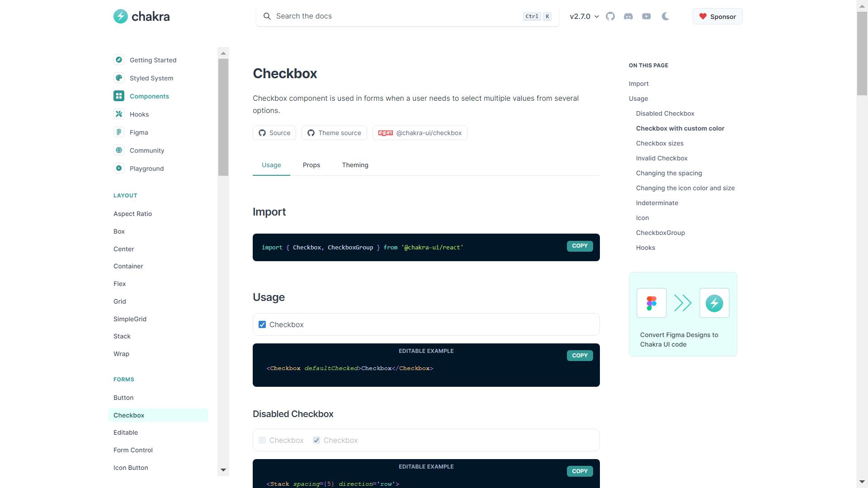
Task: Click the COPY button for import statement
Action: [x=580, y=245]
